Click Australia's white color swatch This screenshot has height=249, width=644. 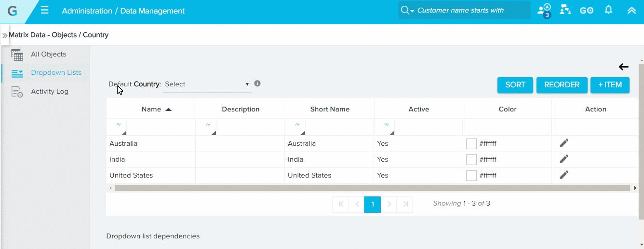point(471,144)
